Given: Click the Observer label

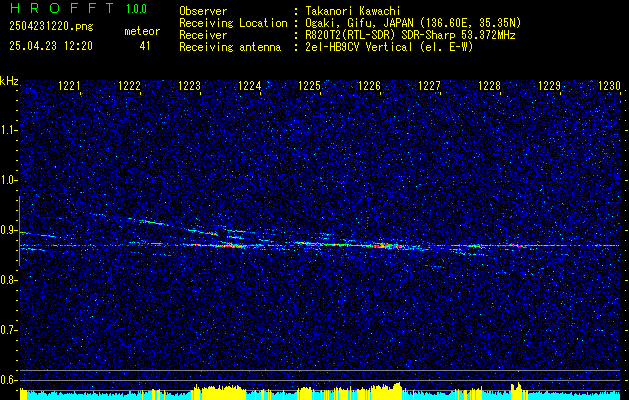Looking at the screenshot, I should (203, 11).
